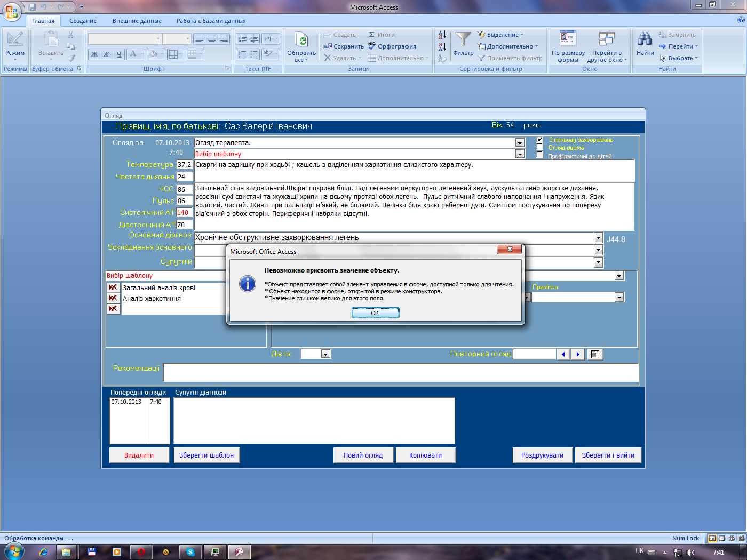Close the Microsoft Office Access dialog
The width and height of the screenshot is (747, 560).
(510, 249)
